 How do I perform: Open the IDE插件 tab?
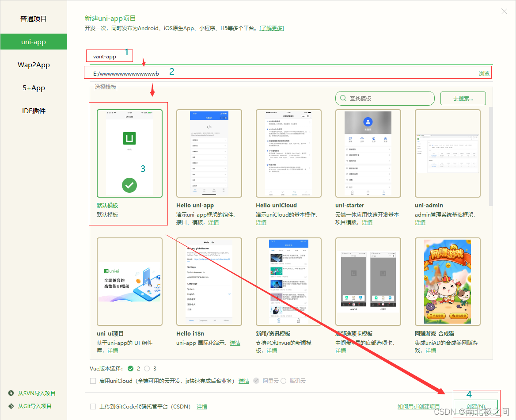(x=34, y=111)
